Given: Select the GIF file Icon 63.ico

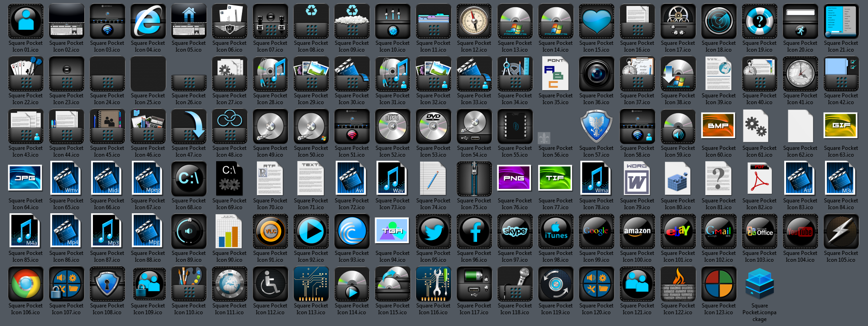Looking at the screenshot, I should [x=841, y=126].
